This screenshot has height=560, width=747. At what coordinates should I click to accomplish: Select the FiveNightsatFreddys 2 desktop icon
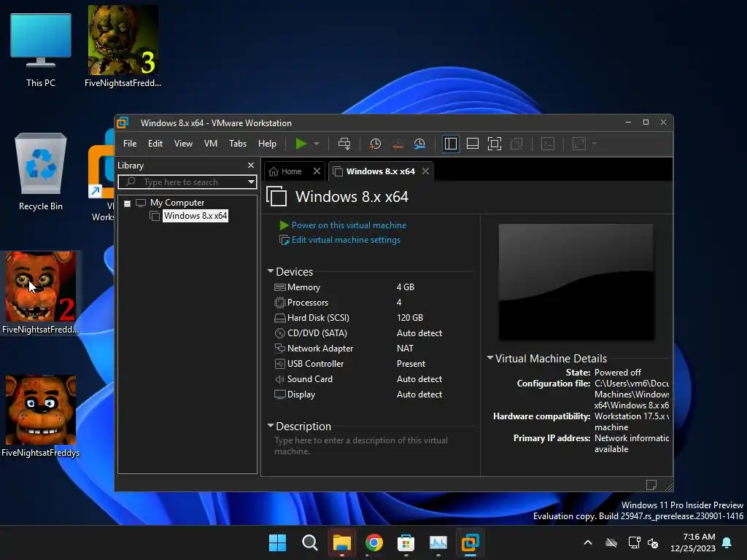tap(41, 293)
